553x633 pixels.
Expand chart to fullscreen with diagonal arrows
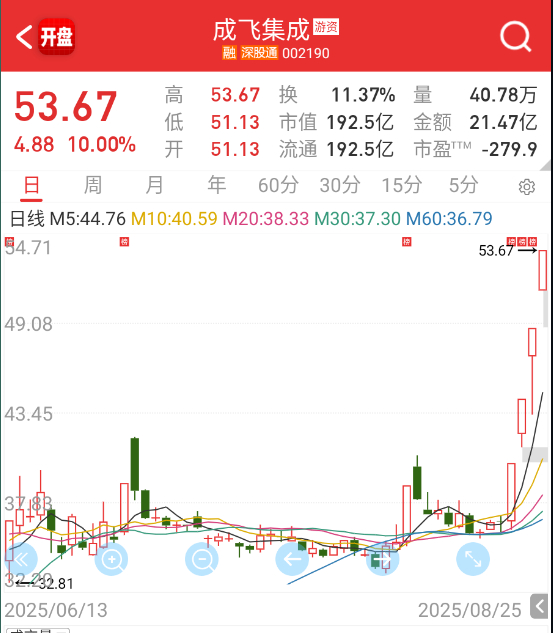(473, 559)
